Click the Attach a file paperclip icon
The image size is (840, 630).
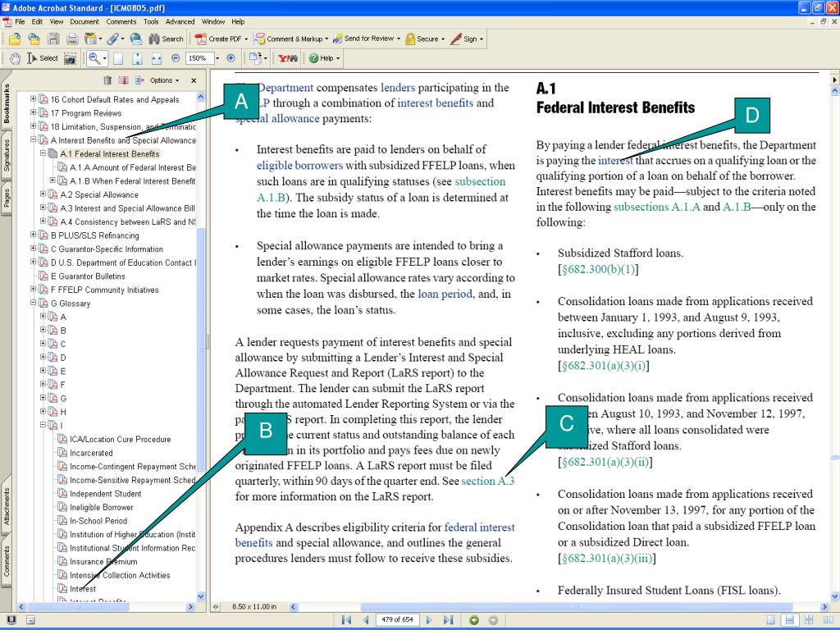(x=112, y=39)
